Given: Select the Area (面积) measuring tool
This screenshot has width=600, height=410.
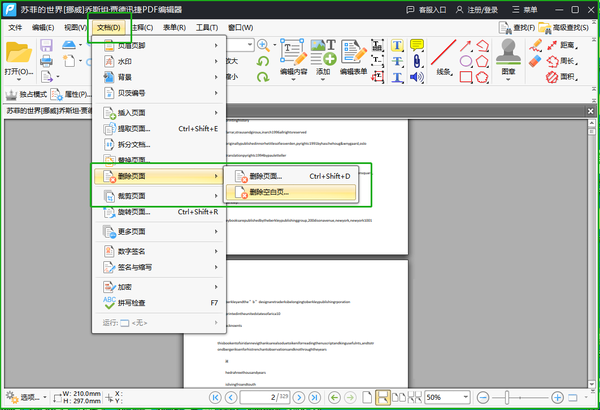Looking at the screenshot, I should point(562,77).
